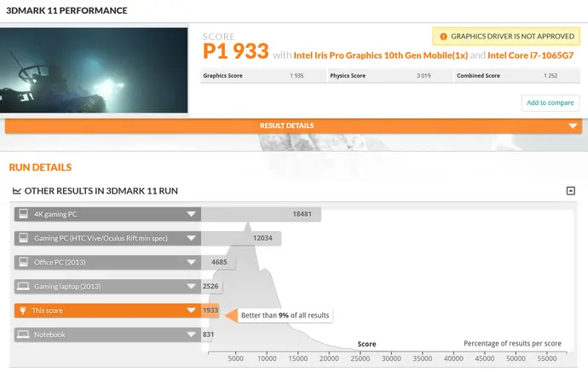Click the Percentage of results per score label
Screen dimensions: 588x372
click(512, 344)
